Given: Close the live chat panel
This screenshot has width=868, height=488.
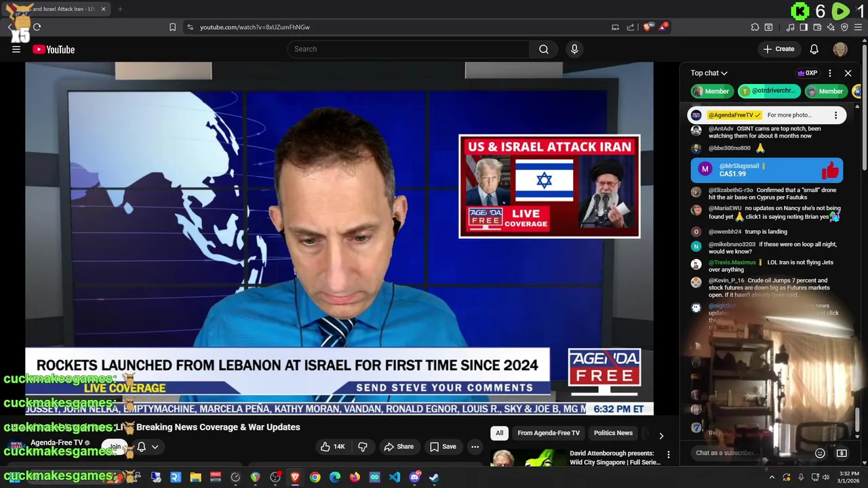Looking at the screenshot, I should [848, 73].
